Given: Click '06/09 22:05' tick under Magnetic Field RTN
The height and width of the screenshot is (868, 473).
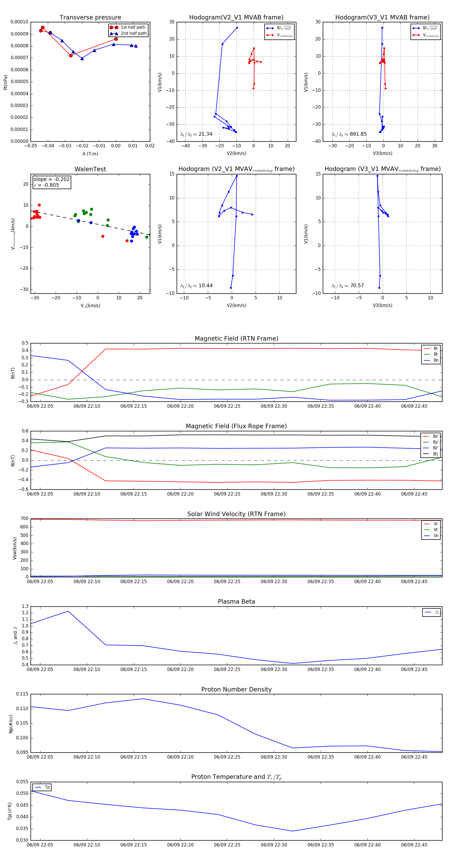Looking at the screenshot, I should (40, 406).
